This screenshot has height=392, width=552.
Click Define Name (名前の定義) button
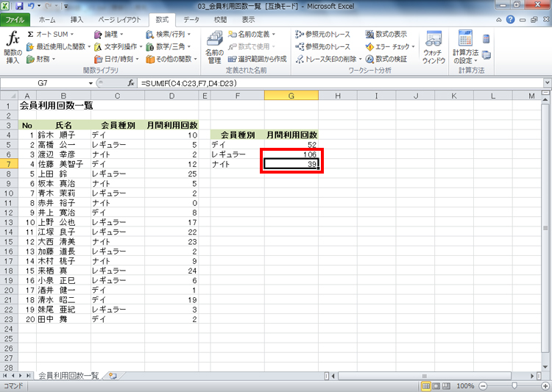249,34
